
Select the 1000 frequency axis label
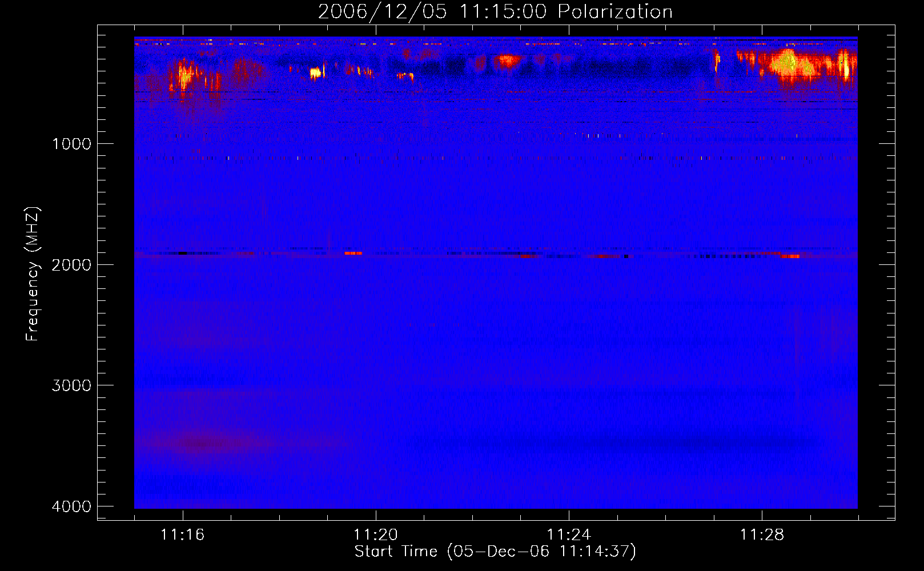(x=71, y=144)
